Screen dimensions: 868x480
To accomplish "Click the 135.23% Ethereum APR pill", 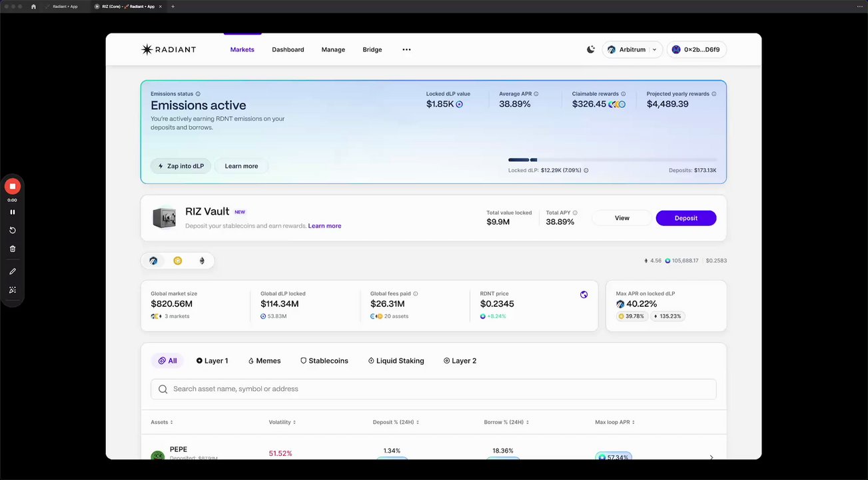I will click(667, 316).
